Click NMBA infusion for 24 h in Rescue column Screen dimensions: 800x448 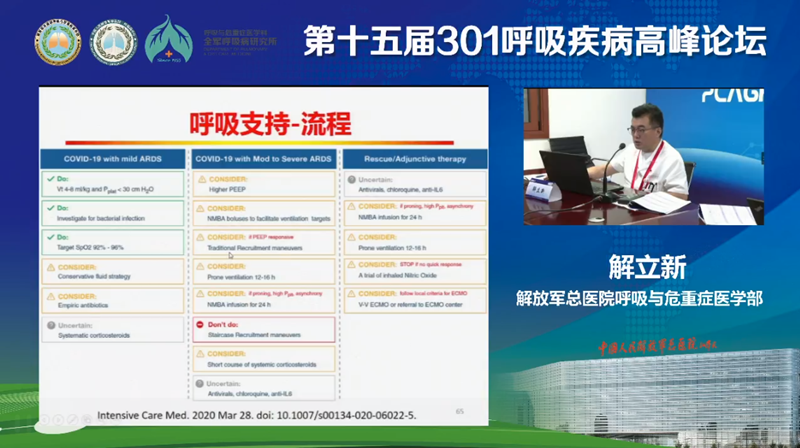click(x=390, y=217)
